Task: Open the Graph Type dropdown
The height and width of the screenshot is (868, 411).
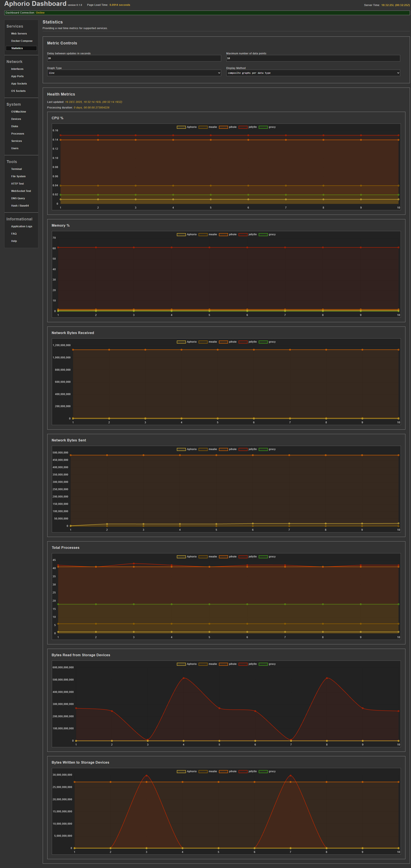Action: pos(134,73)
